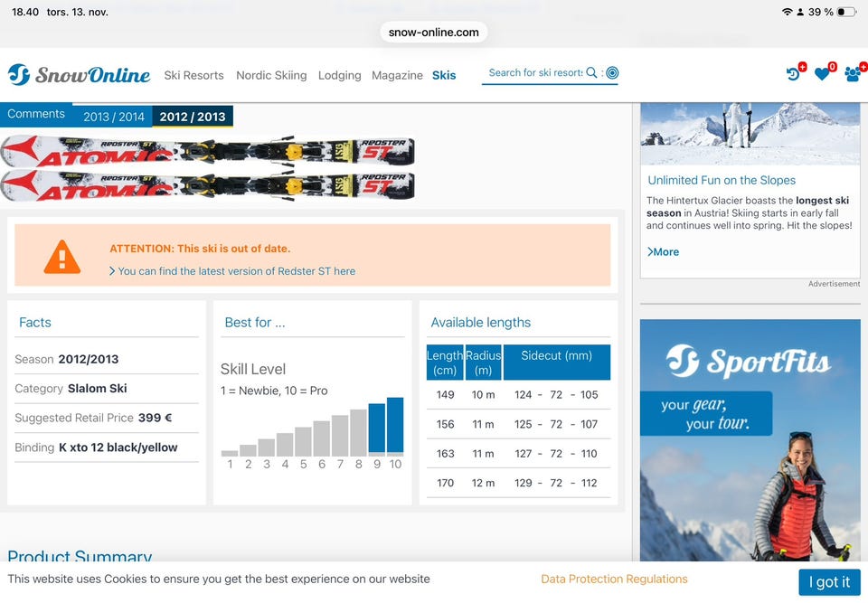Select the Skis menu item
868x603 pixels.
(x=444, y=75)
